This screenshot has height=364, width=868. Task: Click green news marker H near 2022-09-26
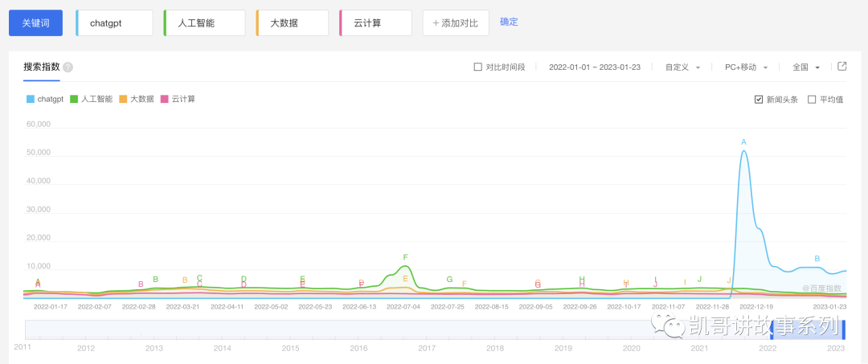point(582,280)
